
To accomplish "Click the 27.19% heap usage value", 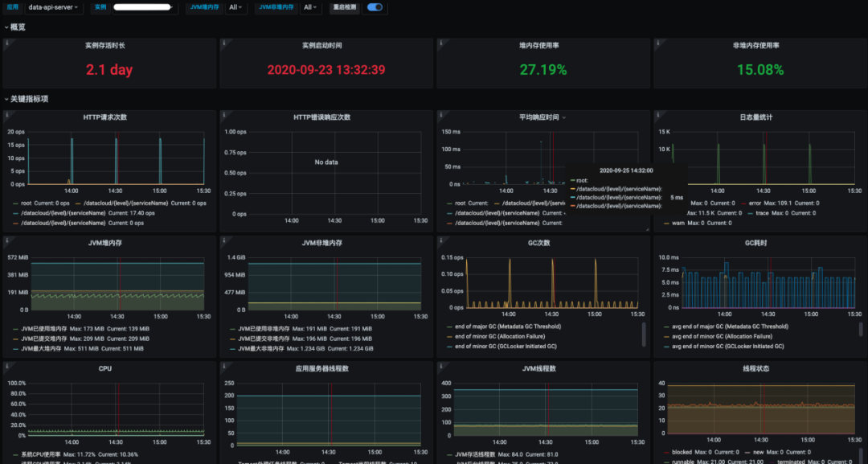I will [543, 70].
